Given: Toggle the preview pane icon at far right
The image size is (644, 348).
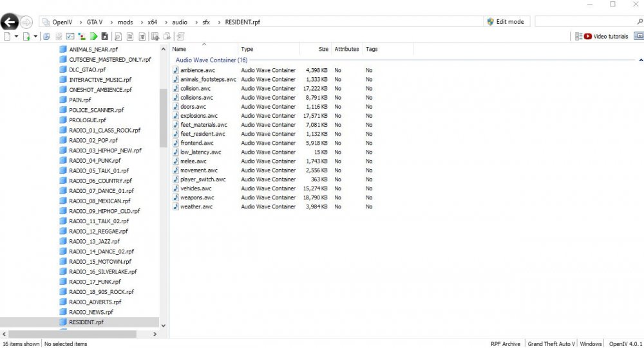Looking at the screenshot, I should pos(639,36).
